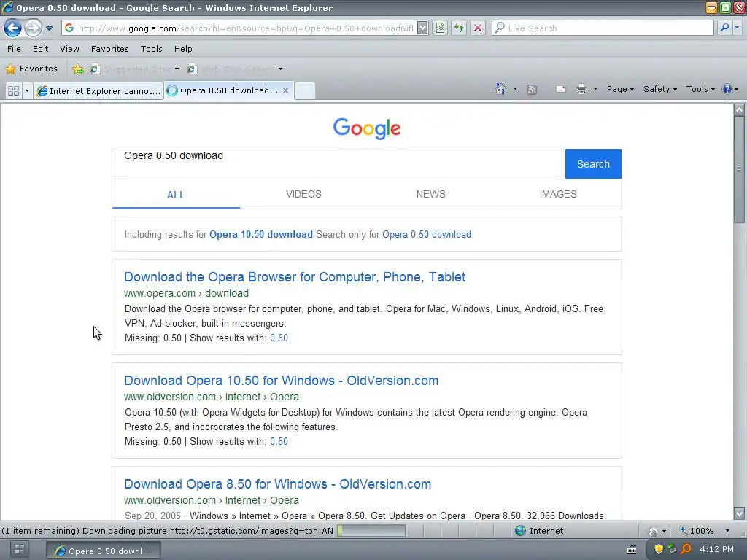This screenshot has height=560, width=747.
Task: Click the scrollbar up arrow
Action: coord(739,109)
